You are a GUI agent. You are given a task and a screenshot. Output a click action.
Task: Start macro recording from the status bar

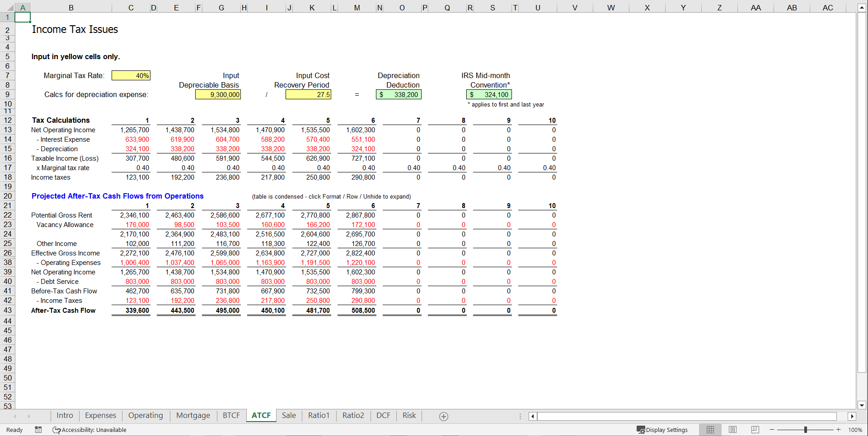point(38,430)
